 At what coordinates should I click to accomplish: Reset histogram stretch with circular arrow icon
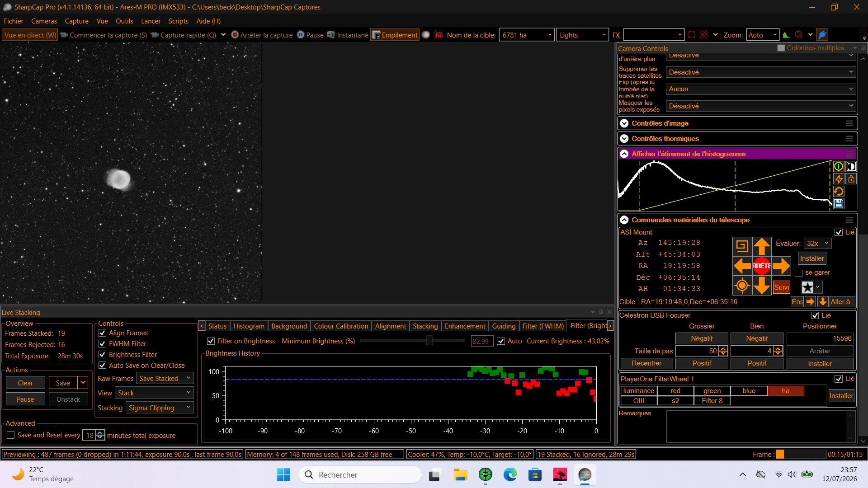[x=839, y=192]
